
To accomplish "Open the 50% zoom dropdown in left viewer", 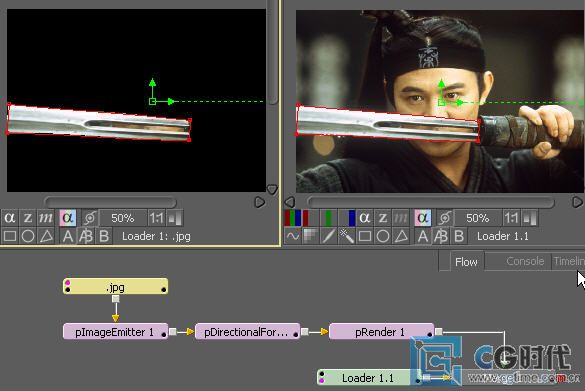I will click(123, 218).
